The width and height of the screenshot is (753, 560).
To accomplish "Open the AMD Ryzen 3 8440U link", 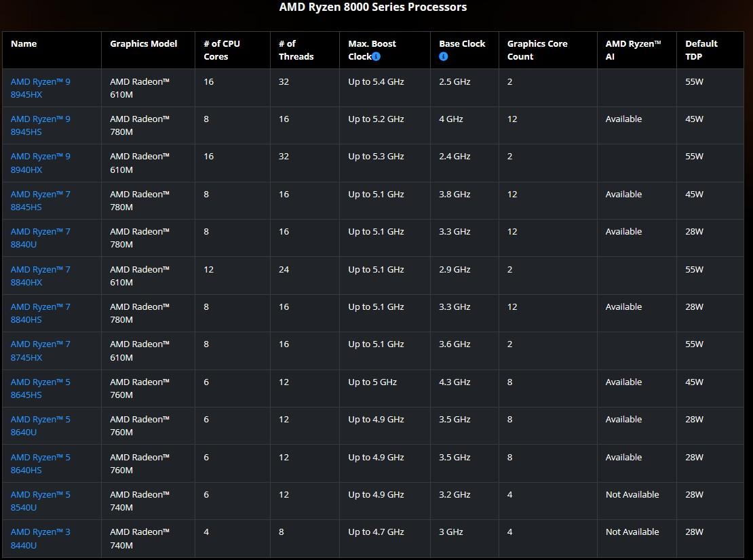I will (x=40, y=538).
